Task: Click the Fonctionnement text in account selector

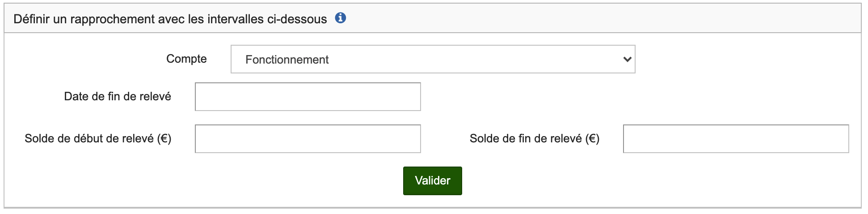Action: click(x=287, y=60)
